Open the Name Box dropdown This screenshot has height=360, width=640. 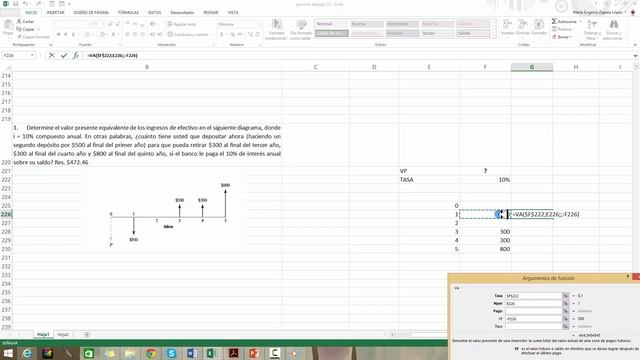[x=32, y=55]
